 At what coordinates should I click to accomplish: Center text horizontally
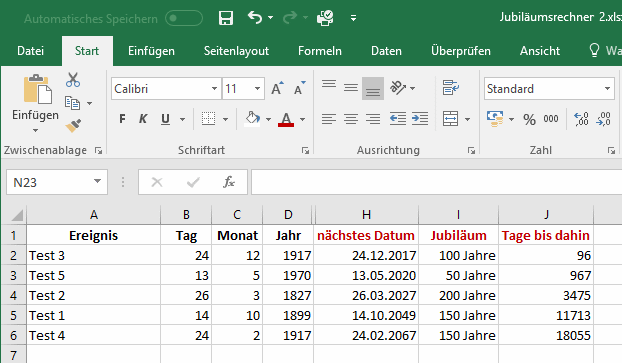coord(351,119)
